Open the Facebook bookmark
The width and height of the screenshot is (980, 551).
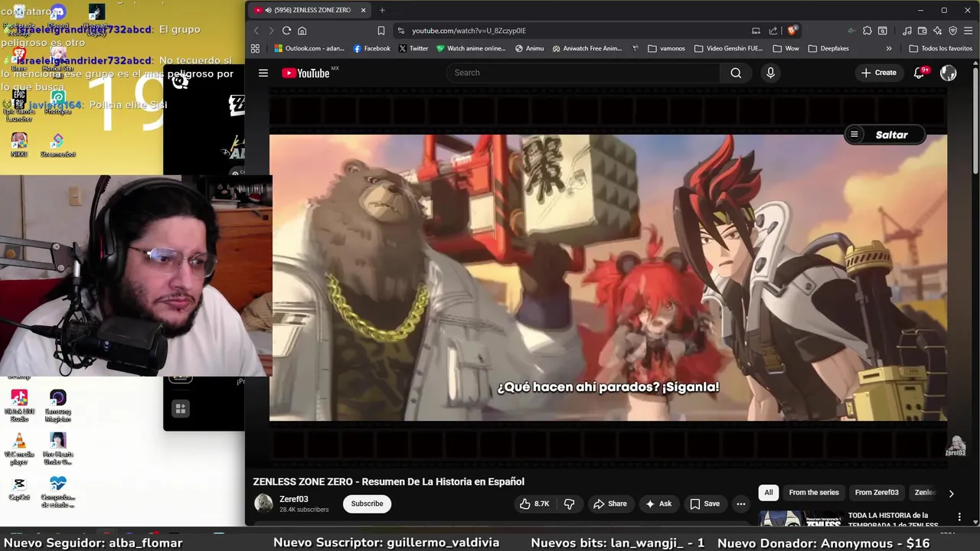(372, 48)
